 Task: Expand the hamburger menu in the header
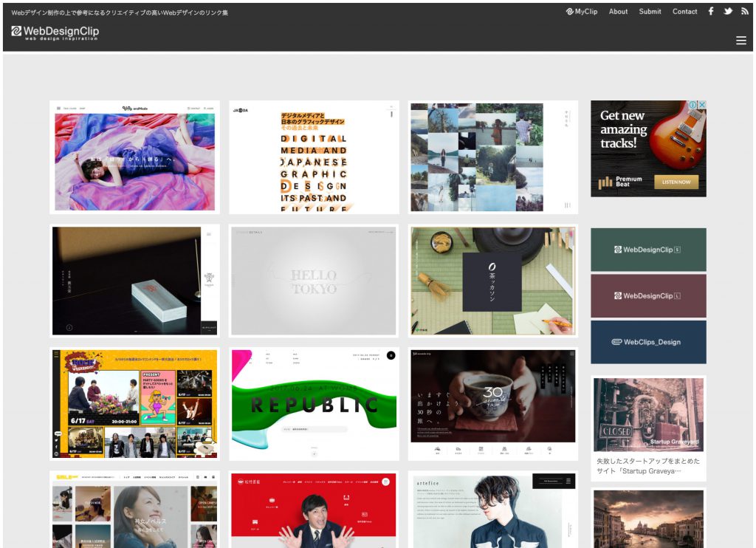point(741,41)
